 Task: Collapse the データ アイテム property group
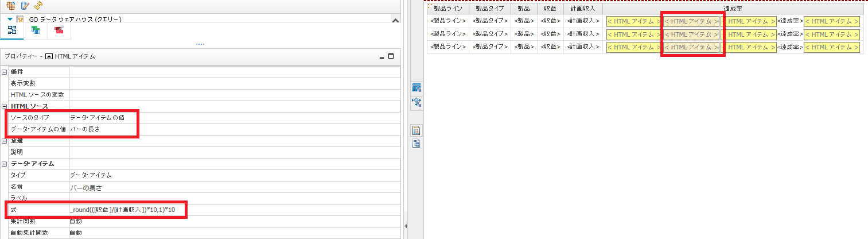click(5, 164)
